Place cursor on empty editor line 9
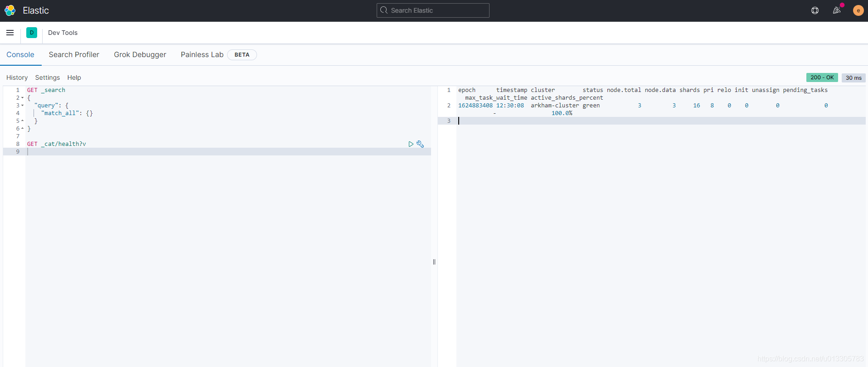This screenshot has width=868, height=367. (228, 152)
